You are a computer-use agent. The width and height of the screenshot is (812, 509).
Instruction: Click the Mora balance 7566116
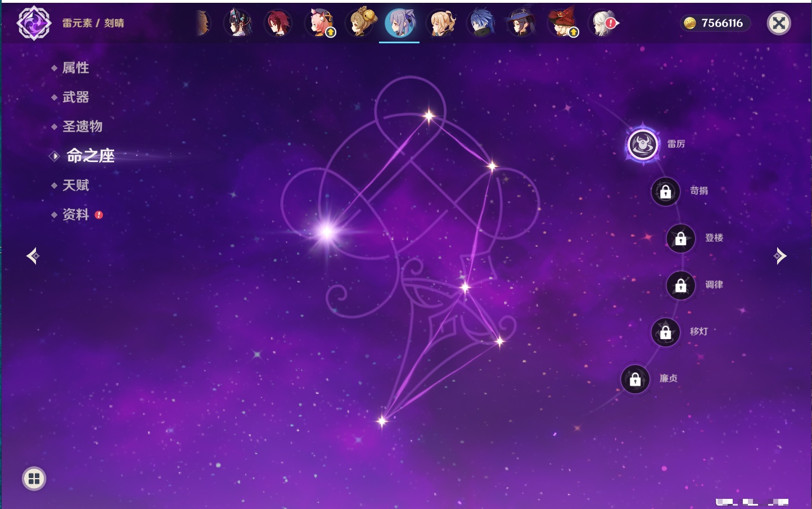tap(722, 23)
